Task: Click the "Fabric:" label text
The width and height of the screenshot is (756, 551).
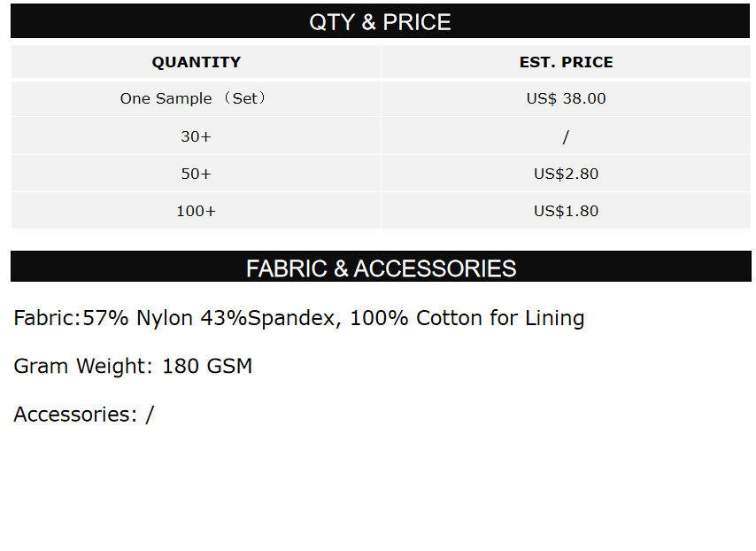Action: pos(47,318)
